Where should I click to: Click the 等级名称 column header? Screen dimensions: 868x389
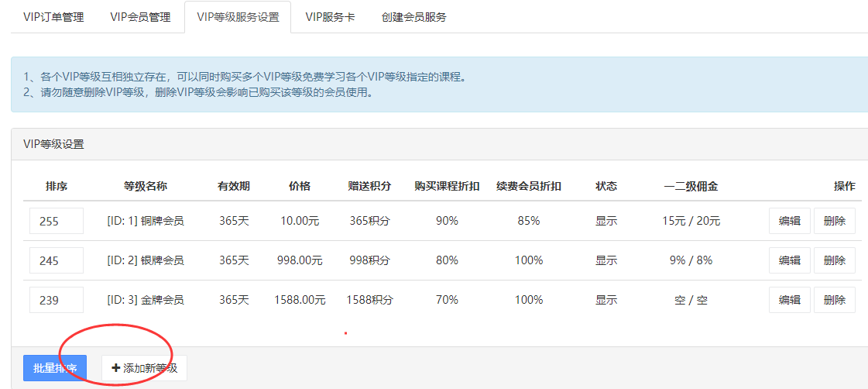[x=146, y=186]
